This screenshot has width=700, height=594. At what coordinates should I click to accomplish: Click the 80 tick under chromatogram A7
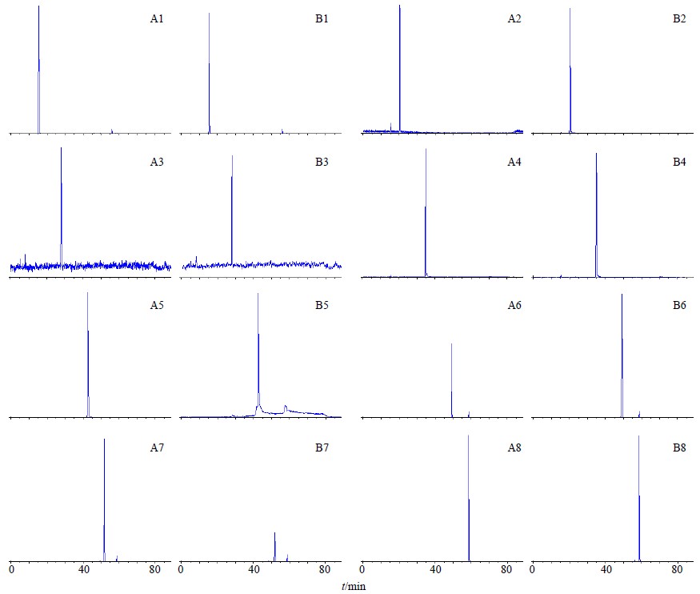coord(154,570)
